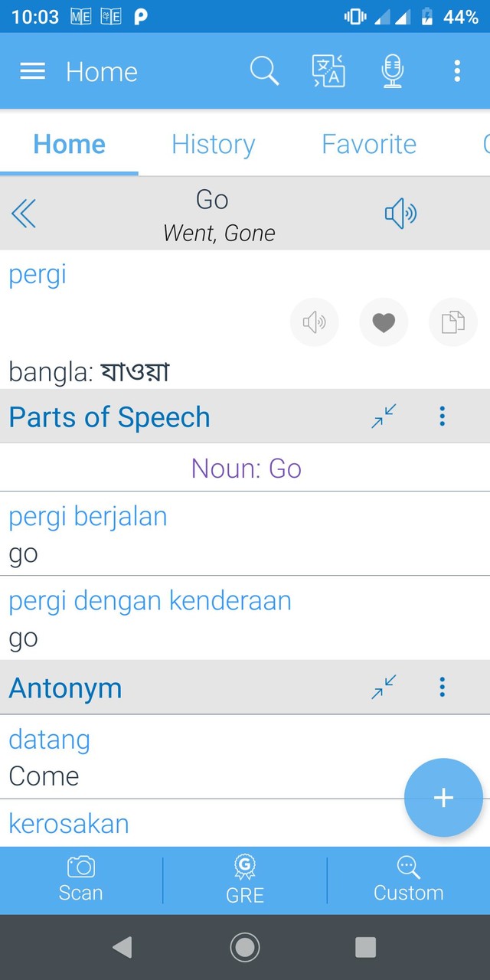Open the search icon
This screenshot has height=980, width=490.
(x=264, y=70)
